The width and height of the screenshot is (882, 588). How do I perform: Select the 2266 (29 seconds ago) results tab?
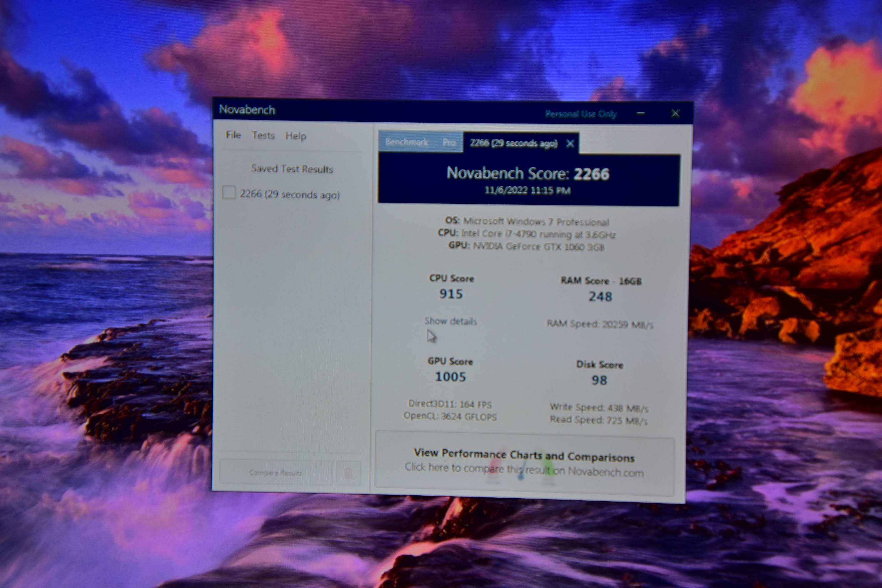click(513, 143)
